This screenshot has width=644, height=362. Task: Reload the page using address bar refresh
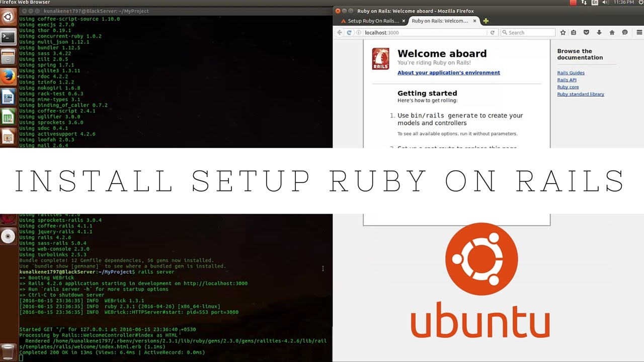pos(493,32)
